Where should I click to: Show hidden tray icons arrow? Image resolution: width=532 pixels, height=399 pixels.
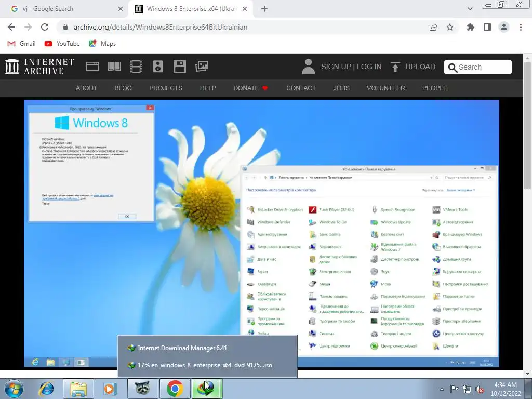tap(442, 389)
